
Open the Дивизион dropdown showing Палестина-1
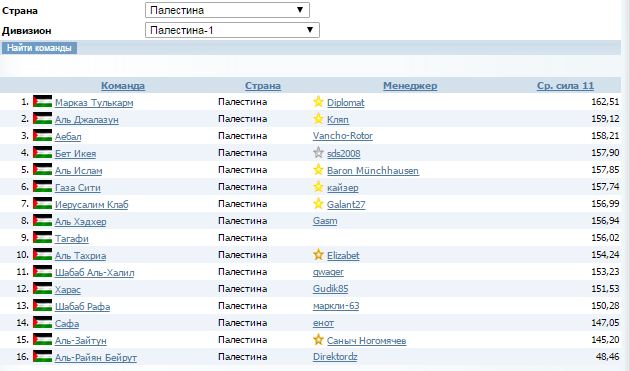pyautogui.click(x=232, y=30)
